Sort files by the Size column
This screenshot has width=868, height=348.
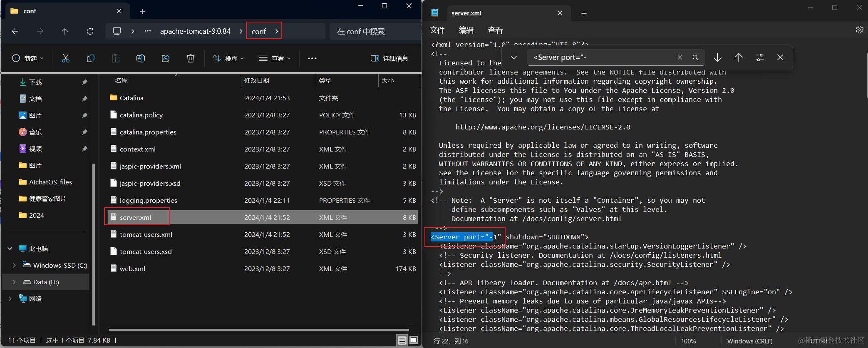[388, 80]
